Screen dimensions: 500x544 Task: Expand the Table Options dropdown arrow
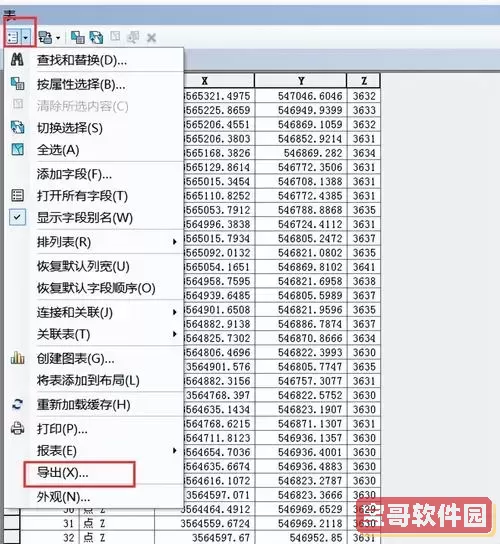(x=26, y=37)
